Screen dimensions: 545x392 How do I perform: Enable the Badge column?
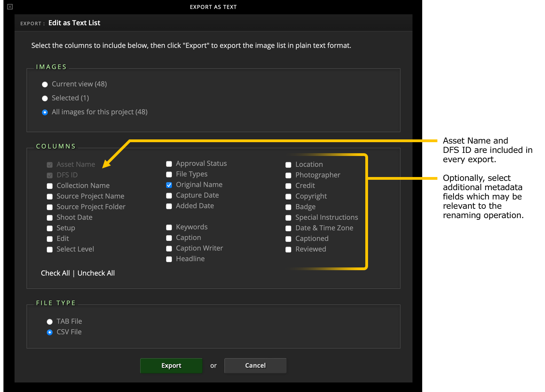point(288,207)
